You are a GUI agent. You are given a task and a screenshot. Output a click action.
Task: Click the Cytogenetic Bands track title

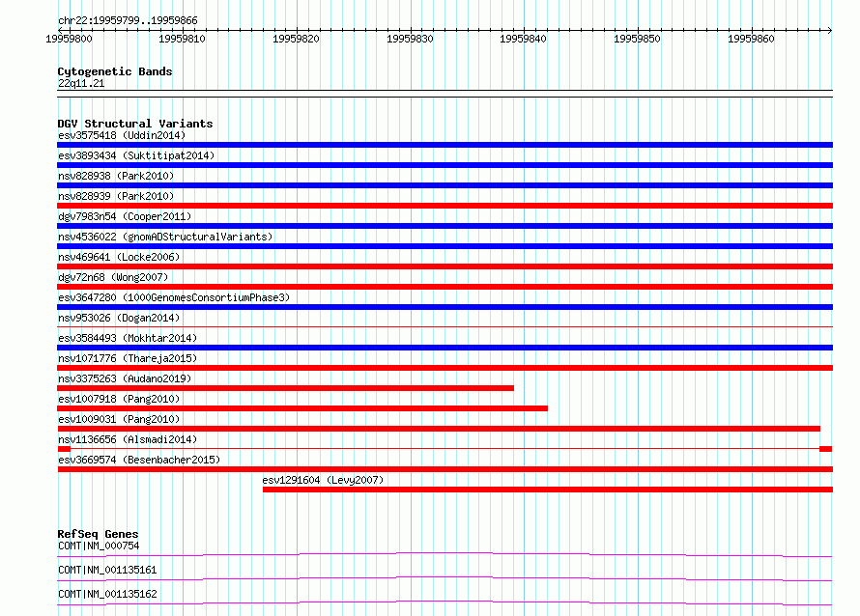pyautogui.click(x=115, y=71)
